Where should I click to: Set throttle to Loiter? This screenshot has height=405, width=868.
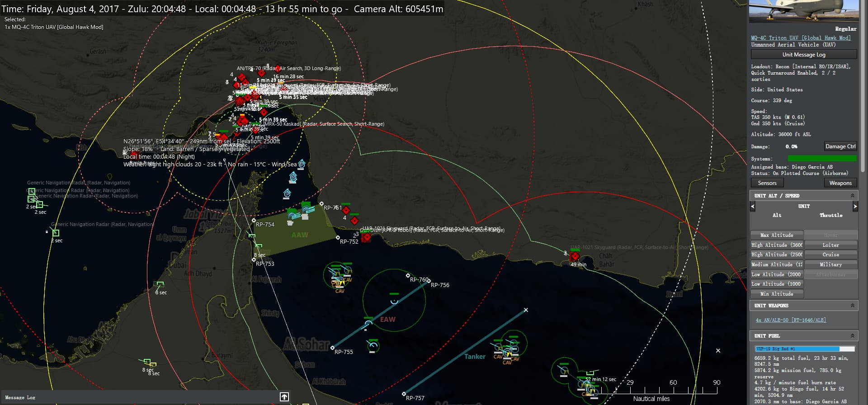coord(830,245)
